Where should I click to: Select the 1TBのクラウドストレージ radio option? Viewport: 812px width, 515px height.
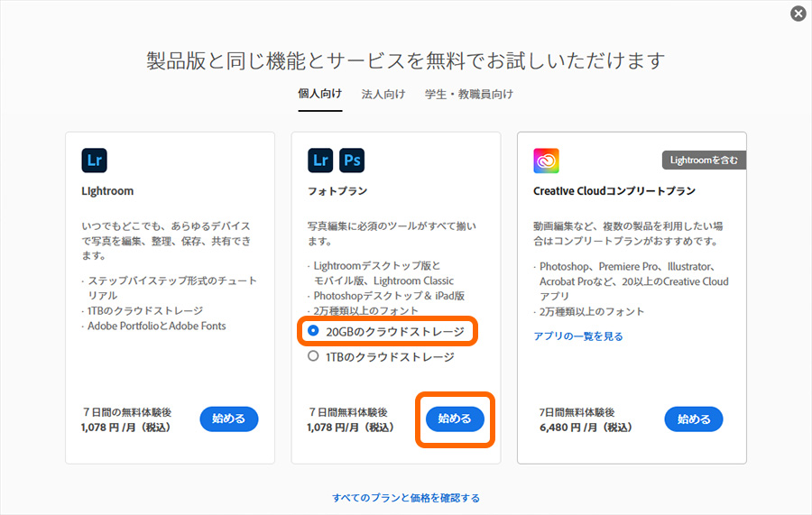(x=313, y=355)
